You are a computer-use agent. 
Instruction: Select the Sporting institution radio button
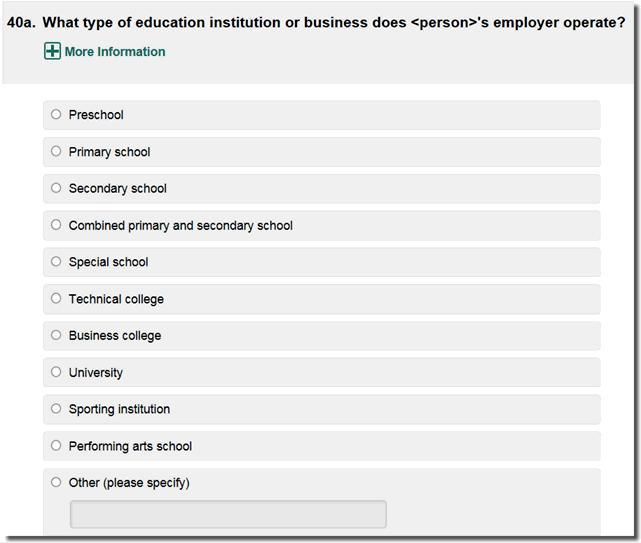click(56, 409)
